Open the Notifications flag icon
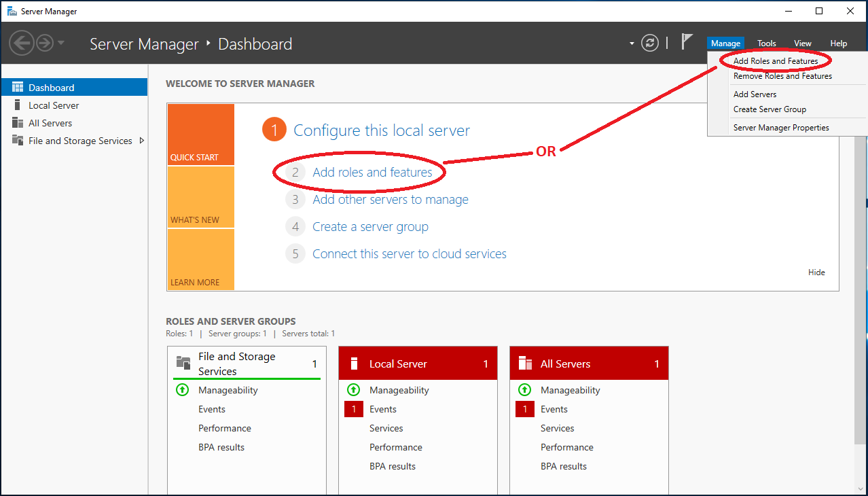Screen dimensions: 868x496 coord(687,42)
